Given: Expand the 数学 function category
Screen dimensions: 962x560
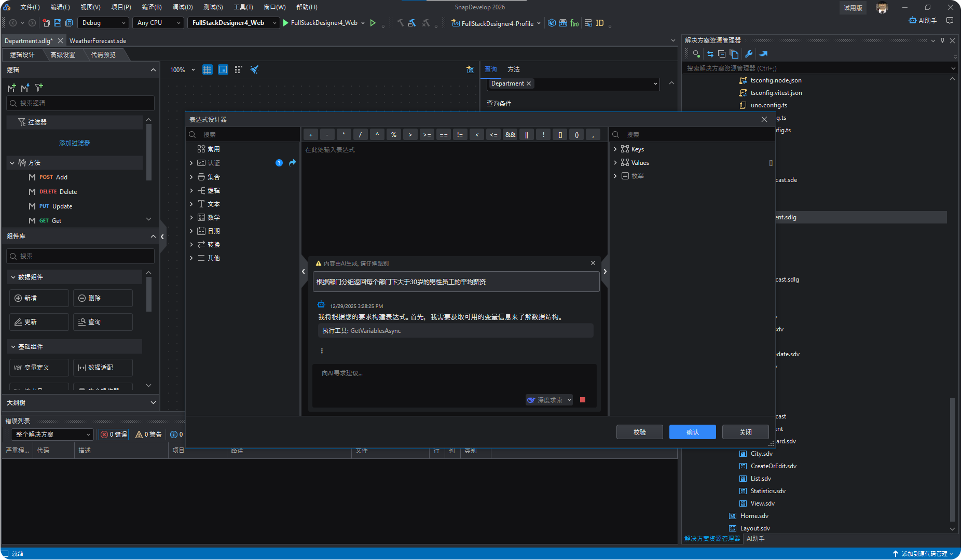Looking at the screenshot, I should coord(191,218).
